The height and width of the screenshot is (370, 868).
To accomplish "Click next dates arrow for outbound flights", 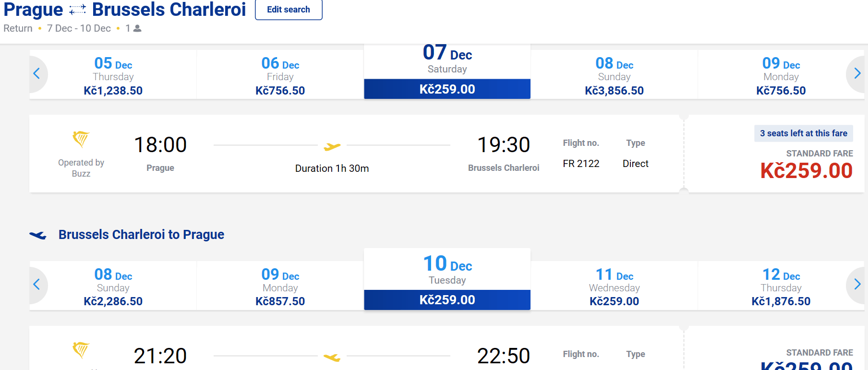I will click(857, 74).
